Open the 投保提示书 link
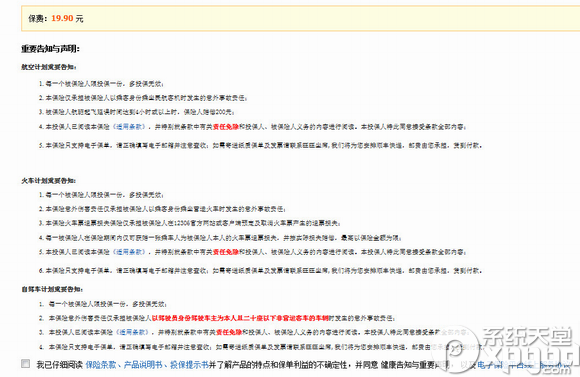Screen dimensions: 580x377 pyautogui.click(x=189, y=365)
